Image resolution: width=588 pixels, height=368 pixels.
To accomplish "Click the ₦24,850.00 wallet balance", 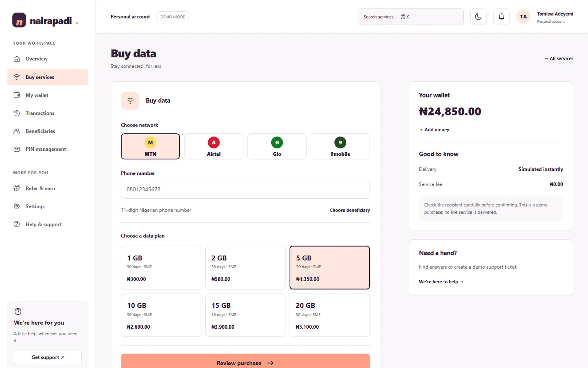I will (x=450, y=112).
